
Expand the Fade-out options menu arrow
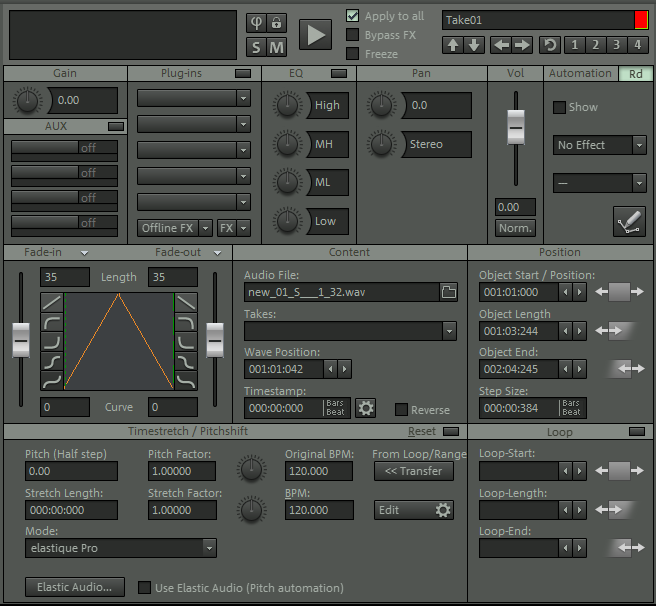pyautogui.click(x=217, y=253)
